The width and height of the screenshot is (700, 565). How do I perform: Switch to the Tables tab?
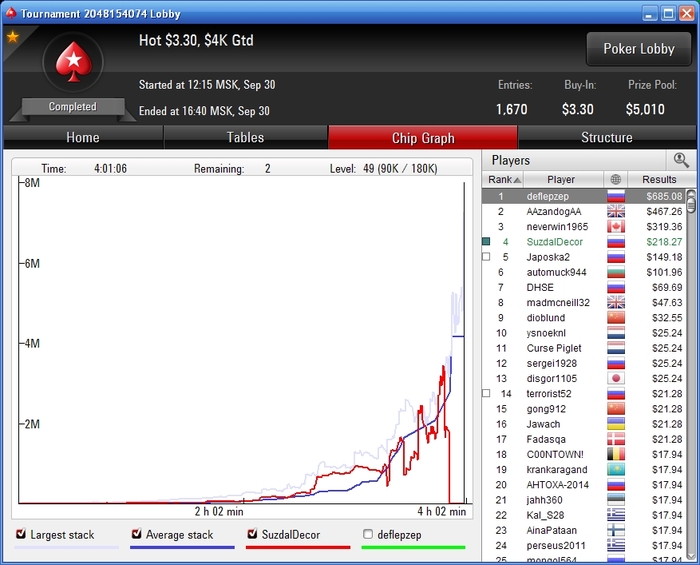click(x=246, y=137)
